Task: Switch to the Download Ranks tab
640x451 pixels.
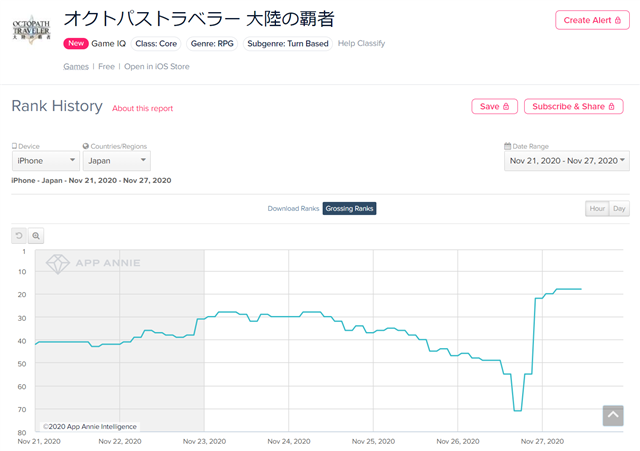Action: point(293,209)
